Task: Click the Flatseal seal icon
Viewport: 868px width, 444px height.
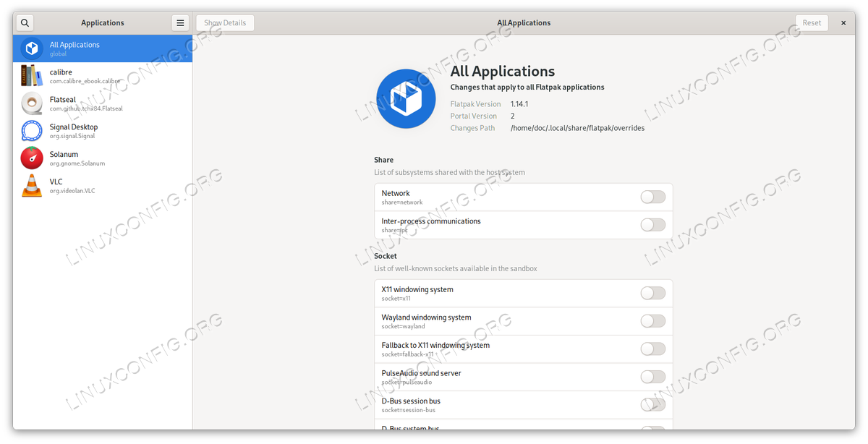Action: pos(32,103)
